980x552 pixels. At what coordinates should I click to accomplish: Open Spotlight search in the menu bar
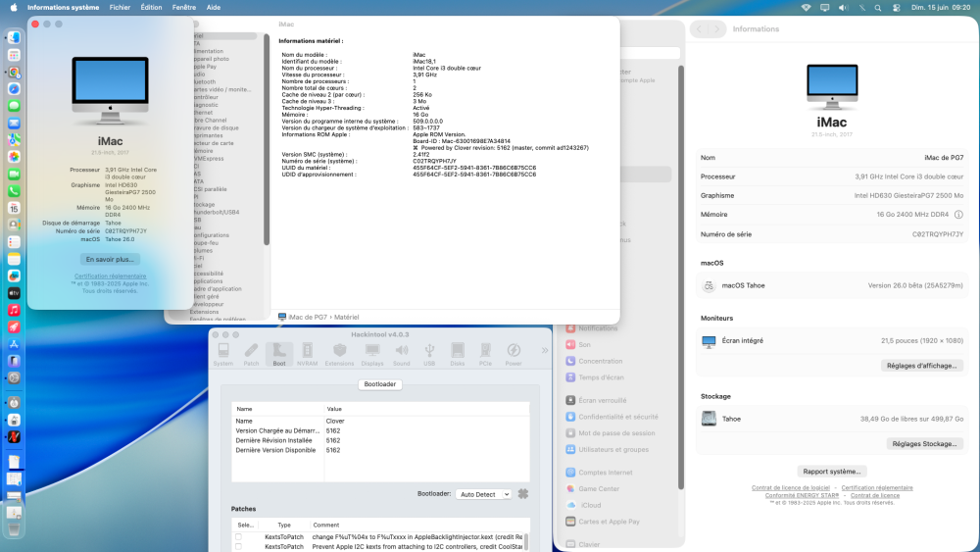[878, 8]
